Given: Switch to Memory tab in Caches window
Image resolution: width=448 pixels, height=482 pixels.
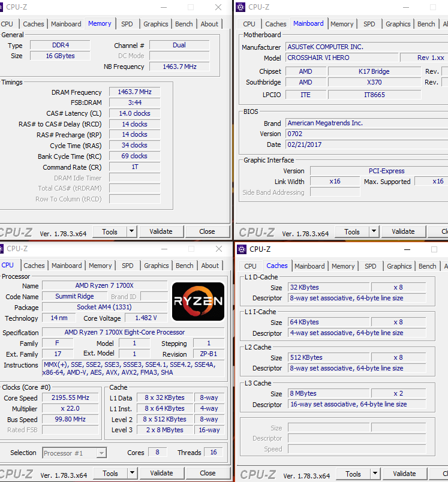Looking at the screenshot, I should 343,266.
